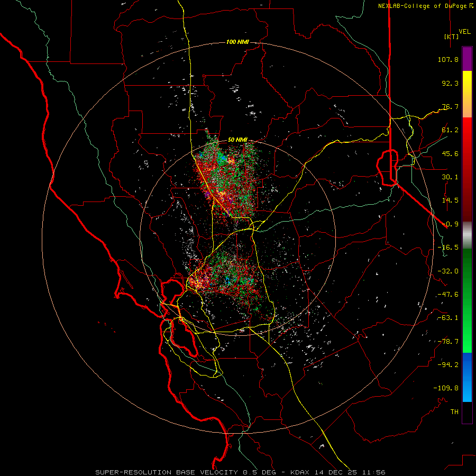Viewport: 476px width, 476px height.
Task: Click the TH label on the legend
Action: [x=454, y=412]
